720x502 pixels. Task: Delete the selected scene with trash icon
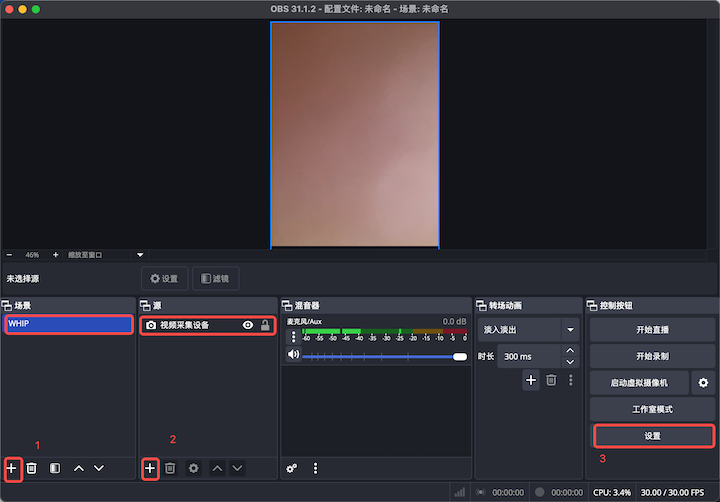[32, 468]
